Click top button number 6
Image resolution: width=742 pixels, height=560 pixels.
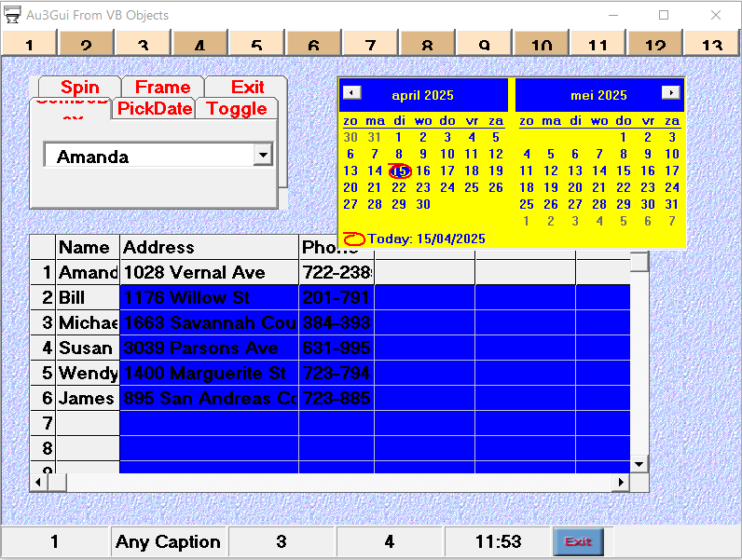(313, 43)
